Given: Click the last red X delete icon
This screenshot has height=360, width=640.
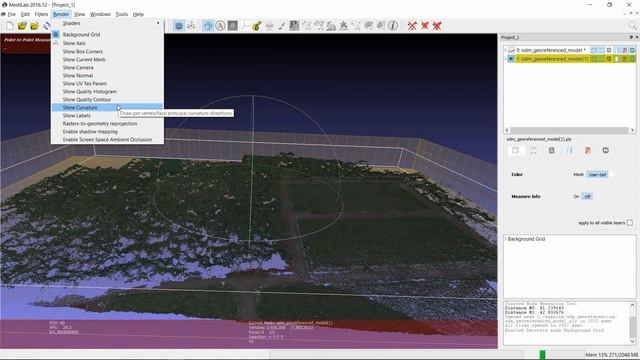Looking at the screenshot, I should [x=437, y=26].
